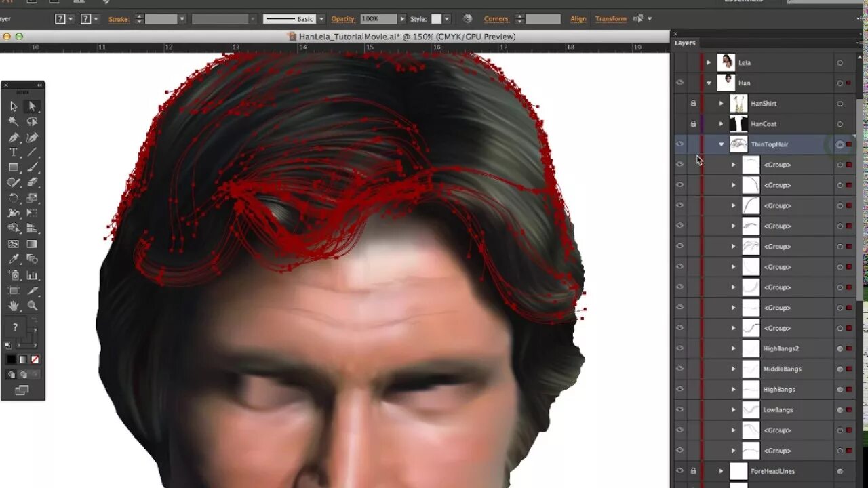
Task: Select the Artboard tool
Action: (14, 291)
